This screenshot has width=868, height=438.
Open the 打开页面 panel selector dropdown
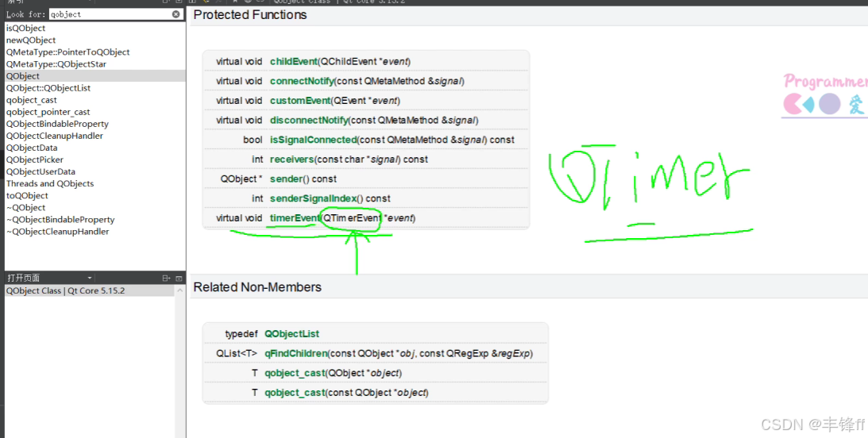click(x=90, y=279)
